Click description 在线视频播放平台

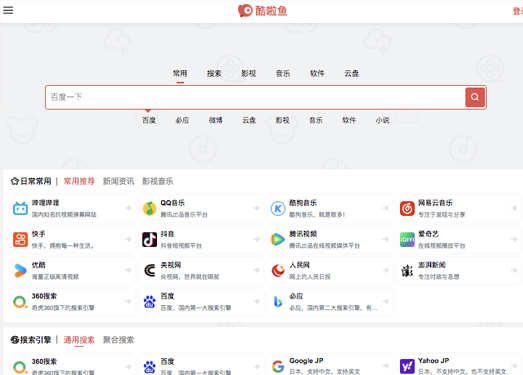click(x=442, y=246)
